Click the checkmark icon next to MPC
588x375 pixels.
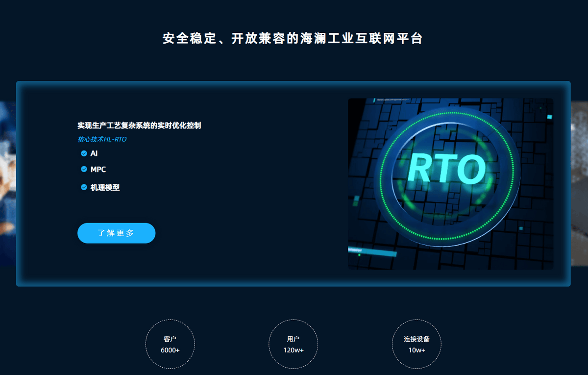(84, 169)
